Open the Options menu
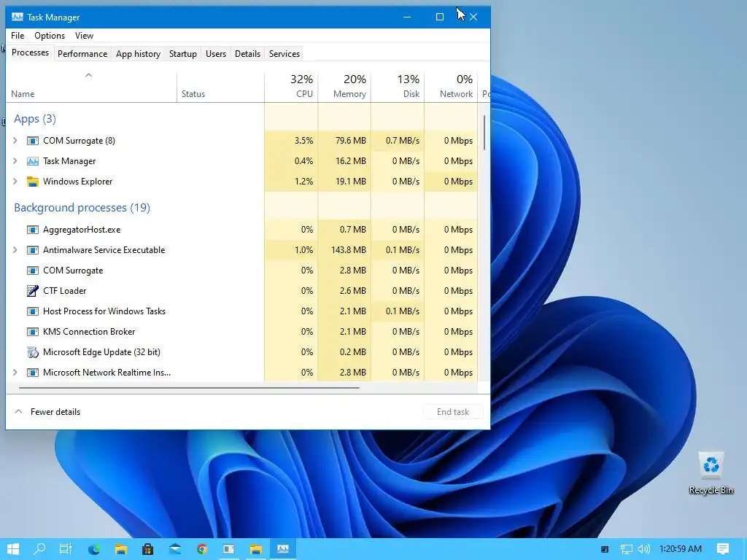The height and width of the screenshot is (560, 747). (50, 36)
